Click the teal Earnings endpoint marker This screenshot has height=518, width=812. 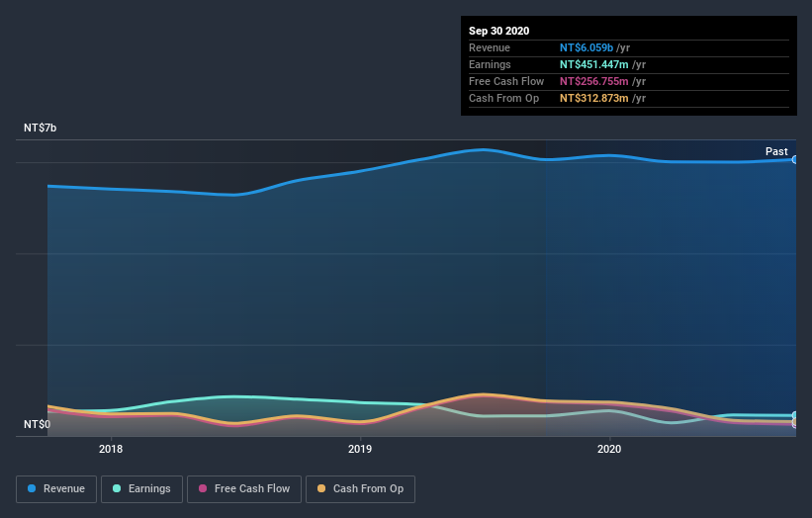[795, 415]
